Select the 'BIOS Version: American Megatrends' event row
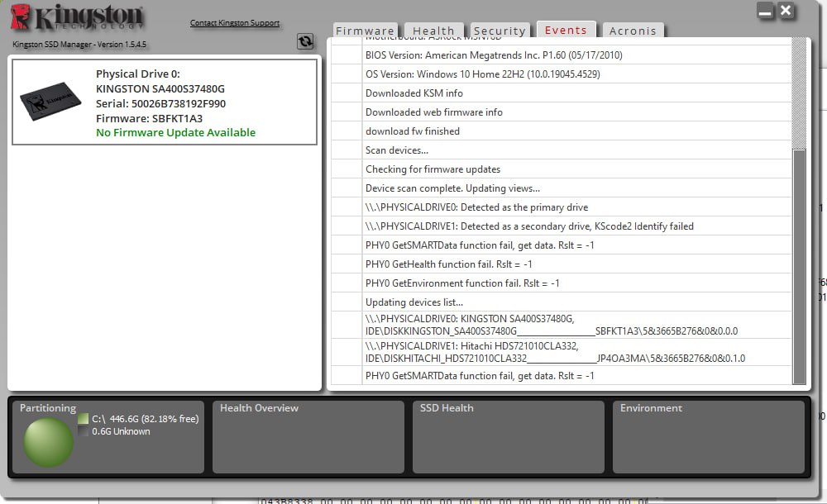This screenshot has height=504, width=827. point(562,55)
